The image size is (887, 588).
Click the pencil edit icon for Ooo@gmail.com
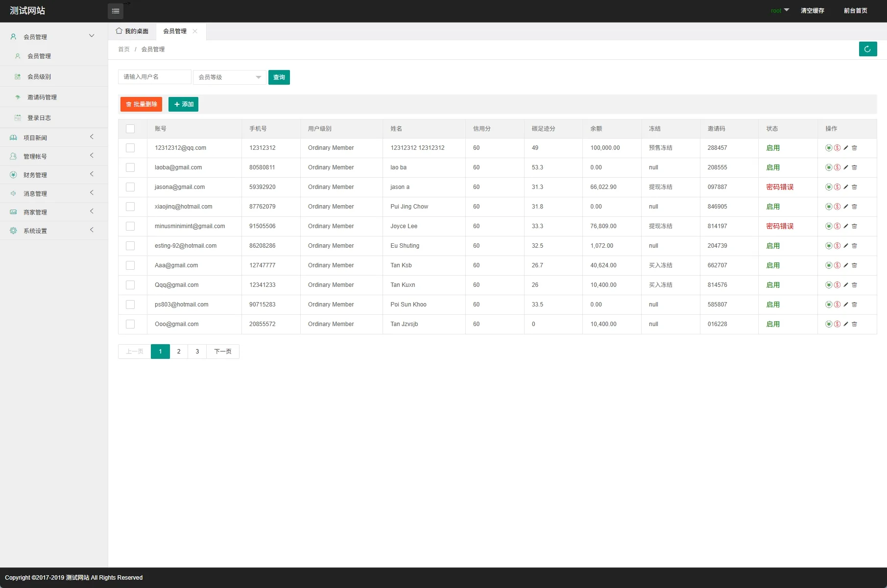[846, 324]
